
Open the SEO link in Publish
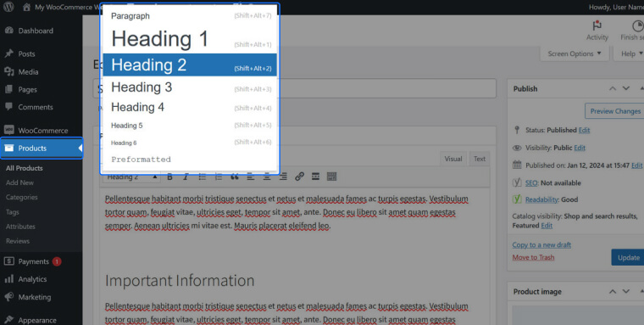pos(531,183)
